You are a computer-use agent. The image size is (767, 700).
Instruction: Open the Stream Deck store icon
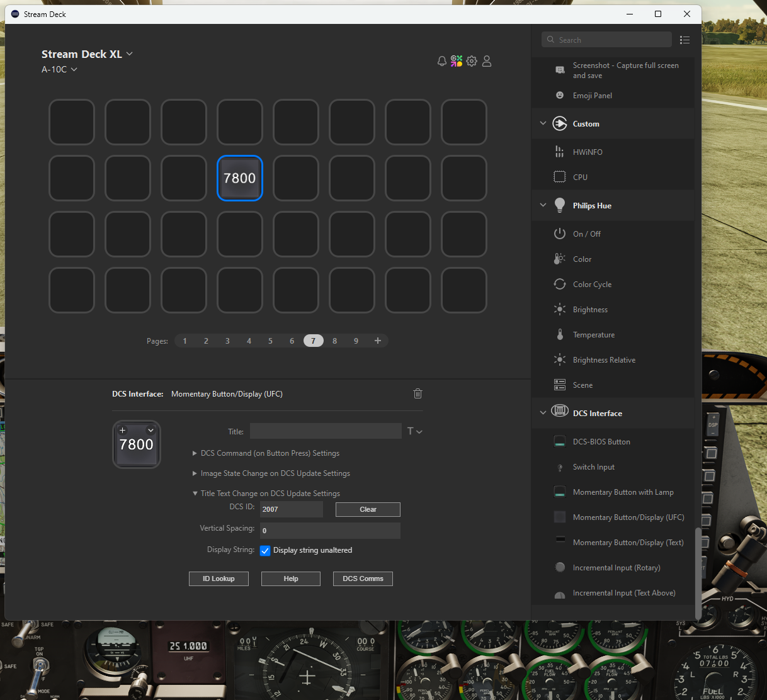457,61
